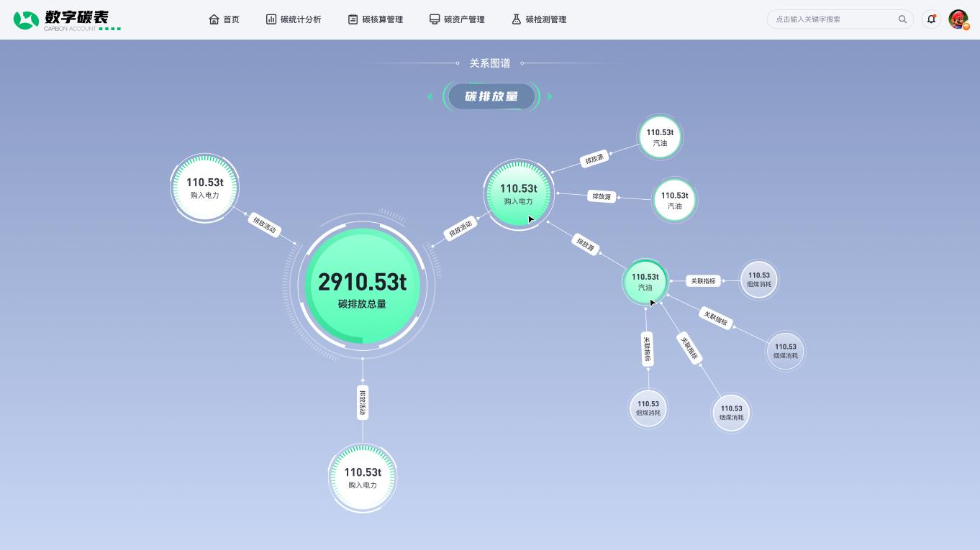Viewport: 980px width, 550px height.
Task: Open the notification bell
Action: pos(931,19)
